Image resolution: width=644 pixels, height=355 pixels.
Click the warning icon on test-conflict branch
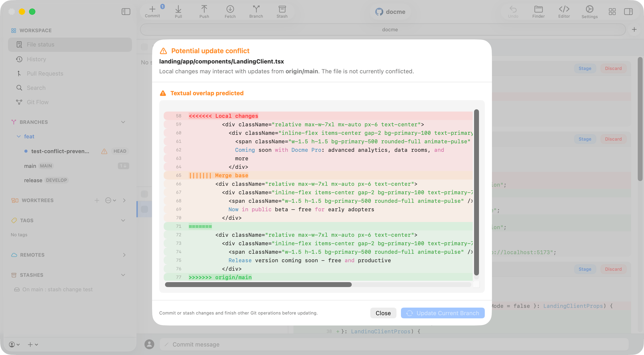click(104, 151)
